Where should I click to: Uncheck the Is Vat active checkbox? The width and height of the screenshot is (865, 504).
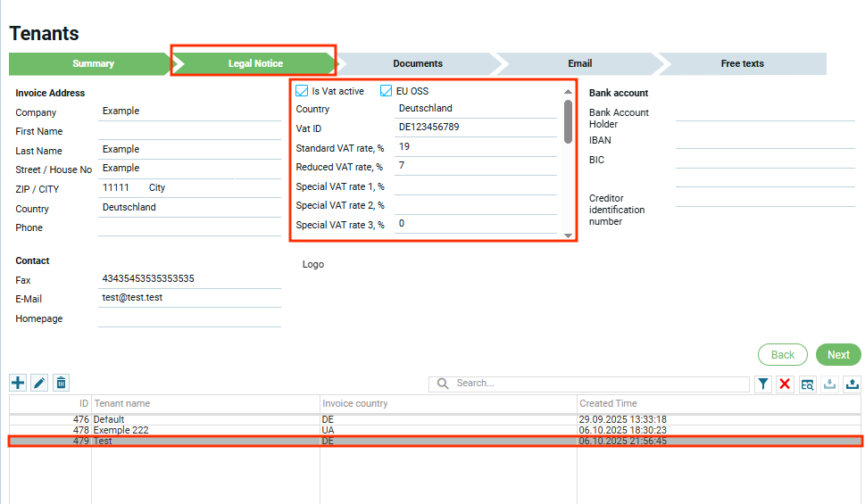pos(302,91)
